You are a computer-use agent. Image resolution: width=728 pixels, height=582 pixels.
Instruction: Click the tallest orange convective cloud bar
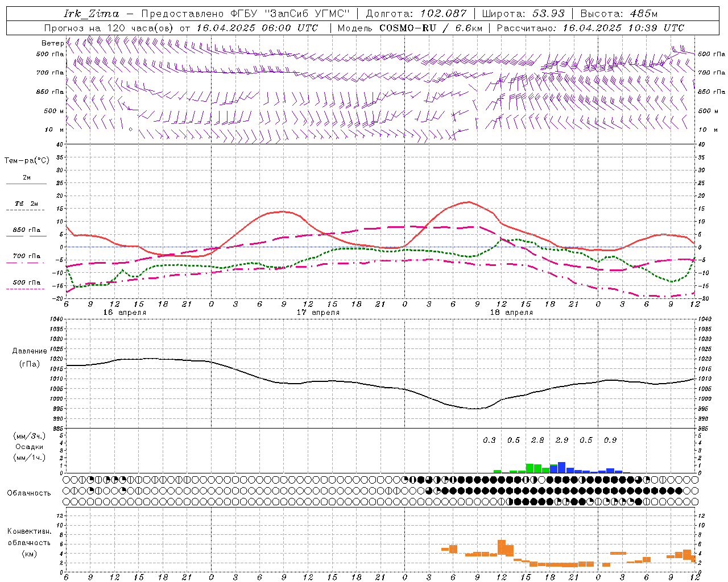click(502, 547)
